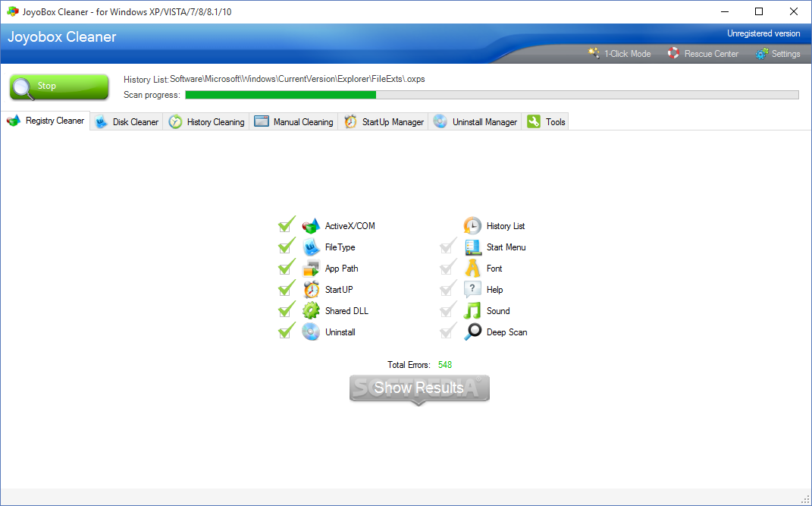Uncheck the Shared DLL checkbox
This screenshot has width=812, height=506.
(286, 310)
